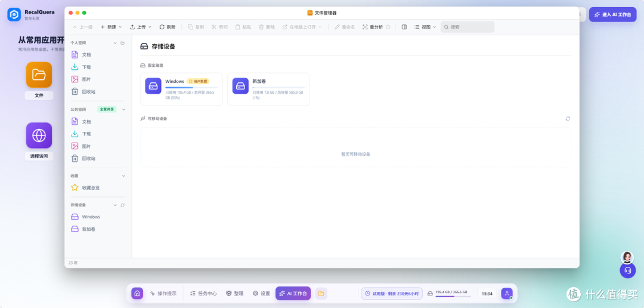The image size is (644, 308).
Task: Click the 进入 AI 工作台 button
Action: (613, 14)
